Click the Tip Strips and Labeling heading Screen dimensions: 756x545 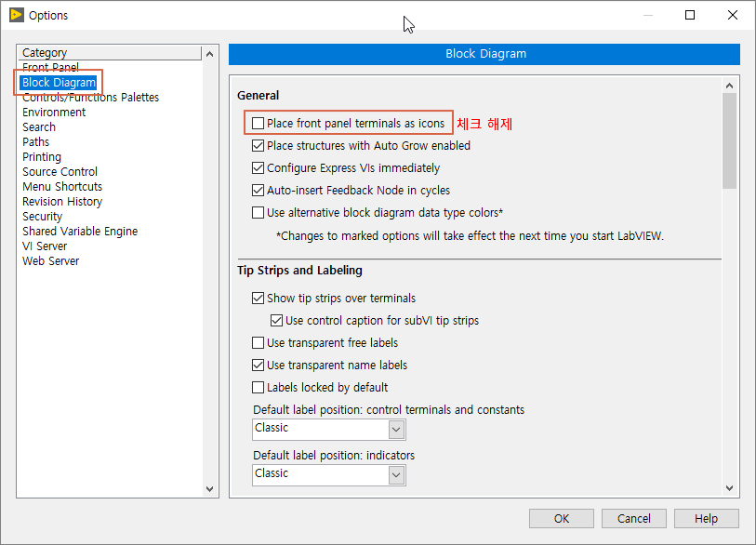point(299,270)
